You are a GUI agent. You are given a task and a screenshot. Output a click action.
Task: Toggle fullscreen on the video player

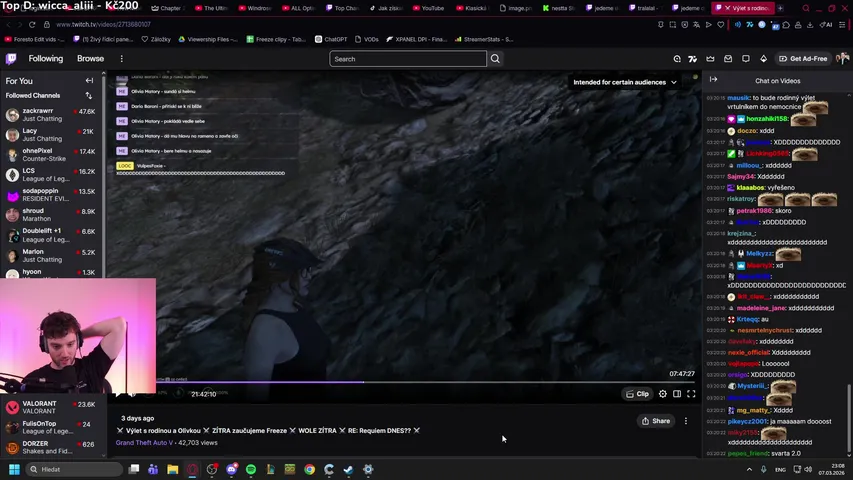click(x=691, y=394)
